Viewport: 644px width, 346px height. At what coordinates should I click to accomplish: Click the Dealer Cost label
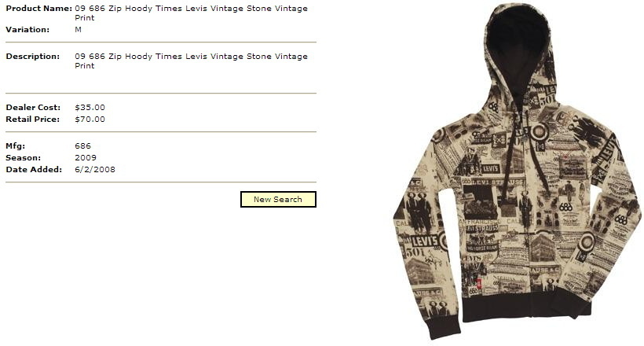(x=33, y=108)
